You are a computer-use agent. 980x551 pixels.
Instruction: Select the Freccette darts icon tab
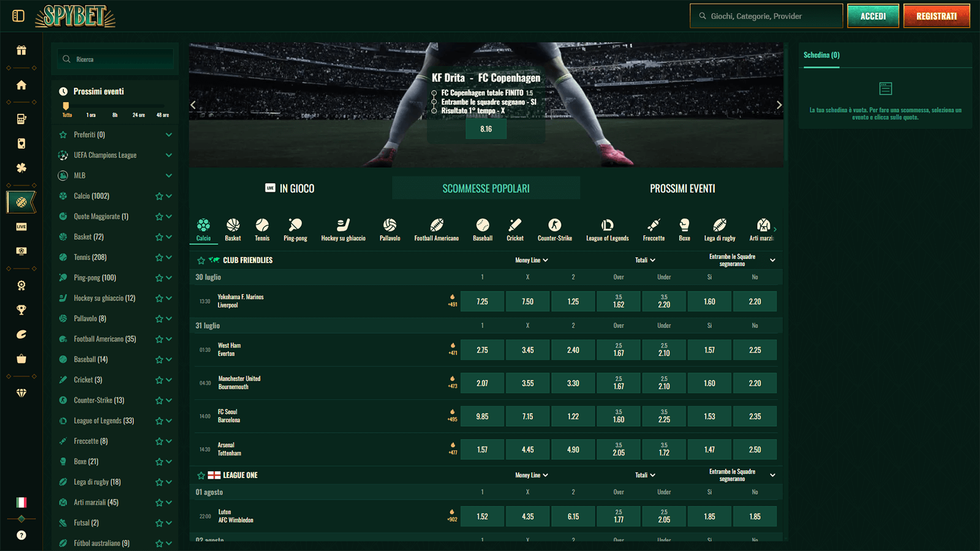pyautogui.click(x=654, y=230)
